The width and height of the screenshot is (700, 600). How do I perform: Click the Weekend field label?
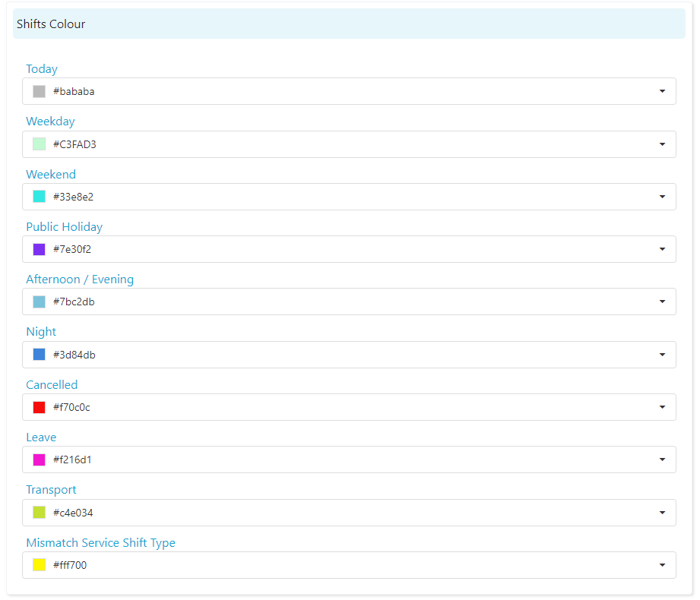click(x=51, y=175)
